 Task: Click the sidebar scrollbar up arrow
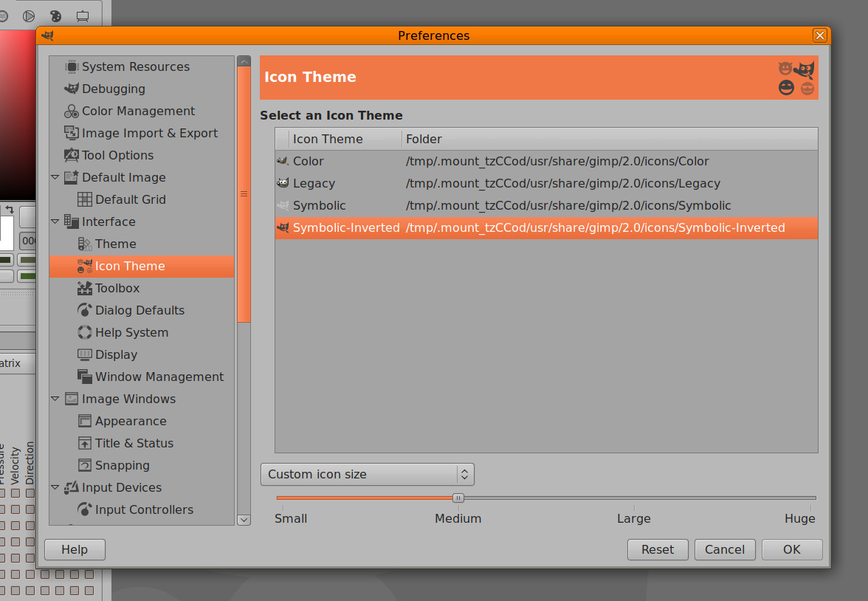point(244,61)
